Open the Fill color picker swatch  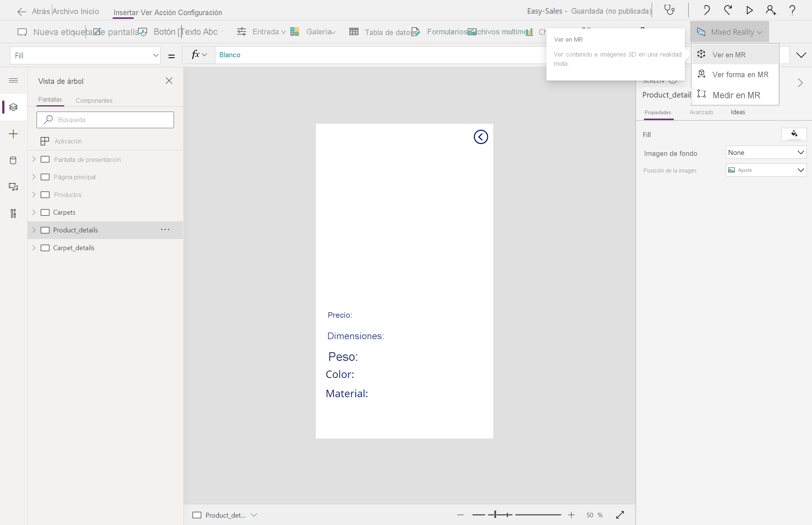(794, 134)
